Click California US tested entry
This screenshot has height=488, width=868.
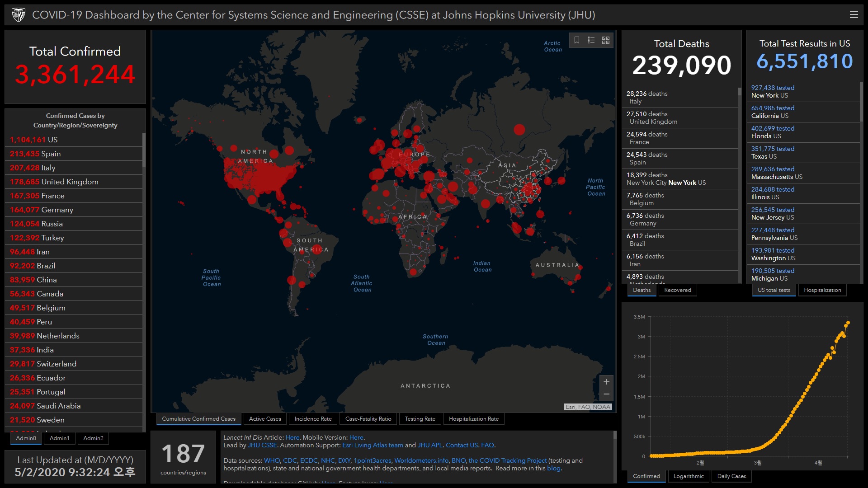[x=803, y=112]
